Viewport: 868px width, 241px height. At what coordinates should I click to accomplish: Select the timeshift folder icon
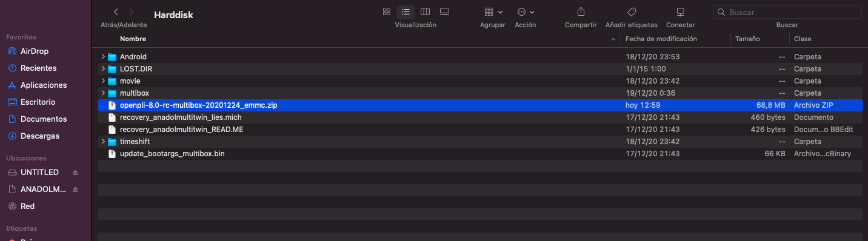[x=112, y=141]
